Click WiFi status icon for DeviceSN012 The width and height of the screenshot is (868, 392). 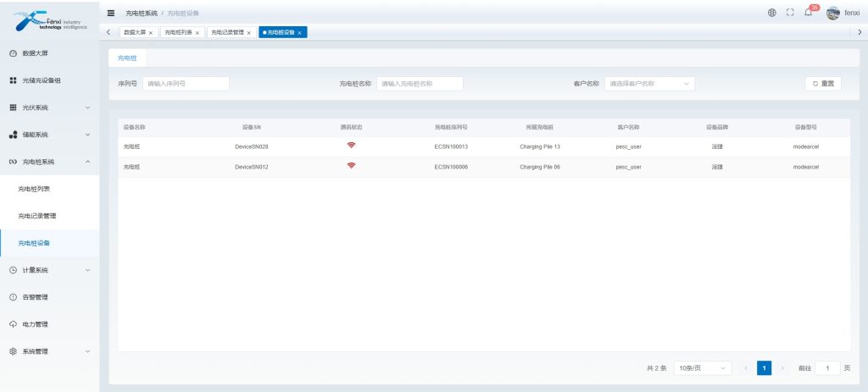click(x=351, y=166)
